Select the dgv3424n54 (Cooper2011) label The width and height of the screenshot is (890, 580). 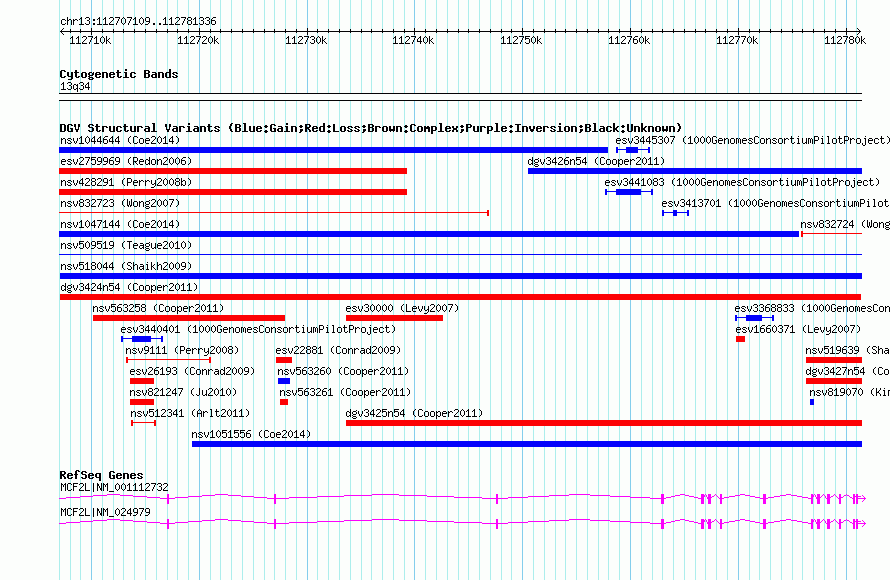[129, 287]
